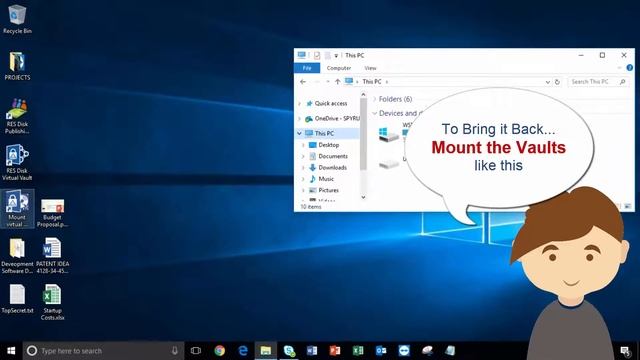Viewport: 640px width, 360px height.
Task: Launch Google Chrome from taskbar
Action: pyautogui.click(x=220, y=351)
